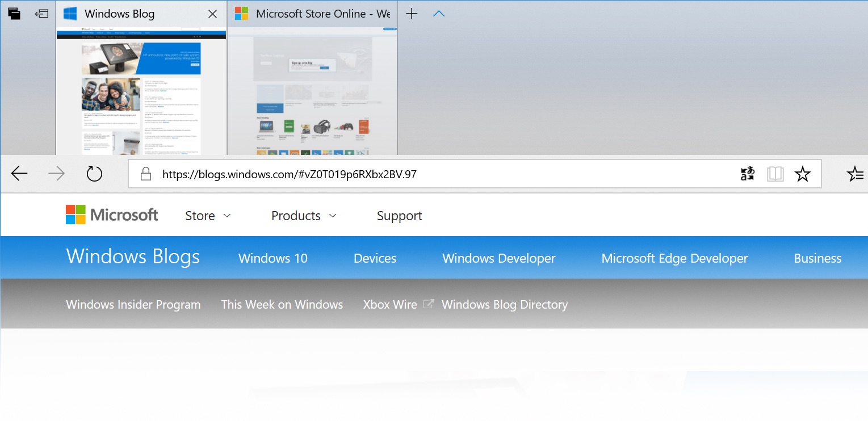Screen dimensions: 868x421
Task: Set these tabs aside icon
Action: point(41,14)
